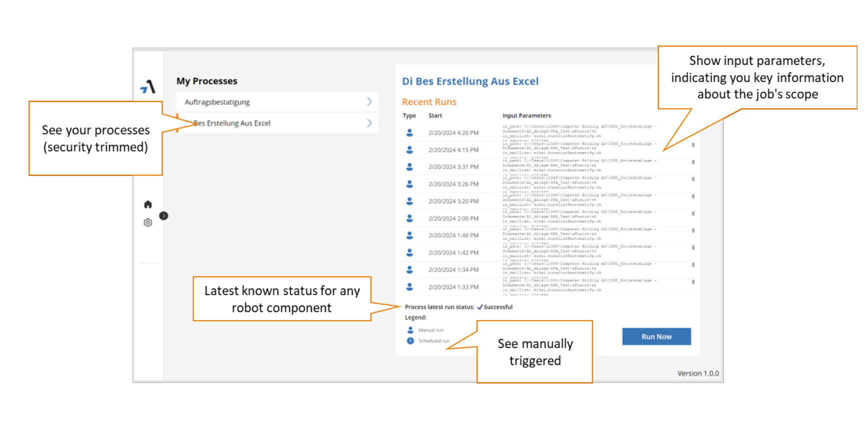Click manual run icon for 1:42 PM run
Screen dimensions: 868x425
[x=409, y=252]
